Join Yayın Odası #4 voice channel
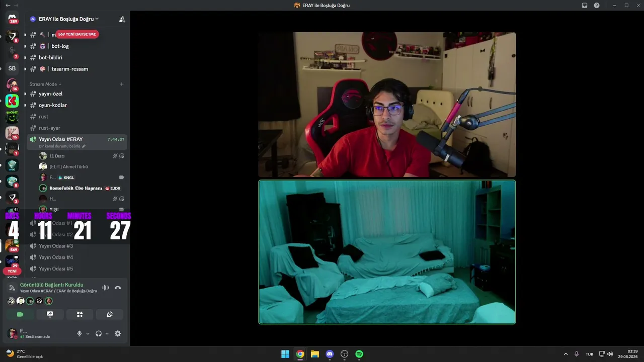Viewport: 644px width, 362px height. tap(76, 257)
